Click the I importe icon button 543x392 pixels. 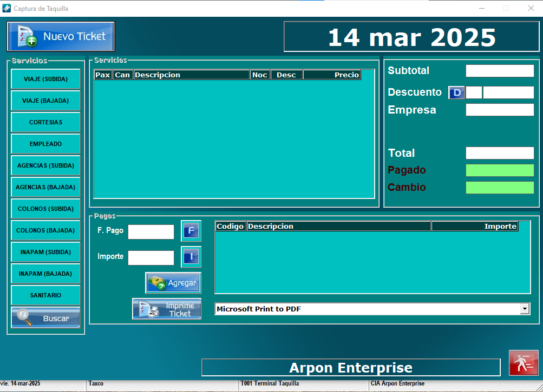coord(191,257)
